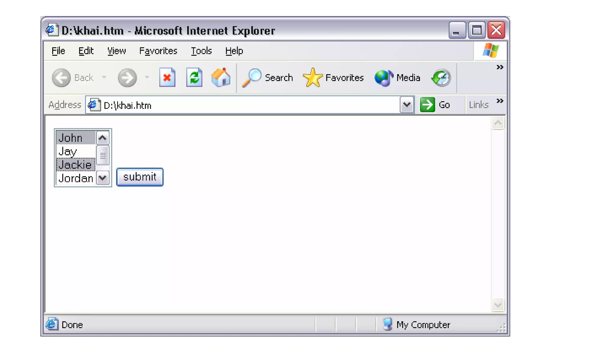This screenshot has width=607, height=364.
Task: Select Jay in the list box
Action: pyautogui.click(x=75, y=151)
